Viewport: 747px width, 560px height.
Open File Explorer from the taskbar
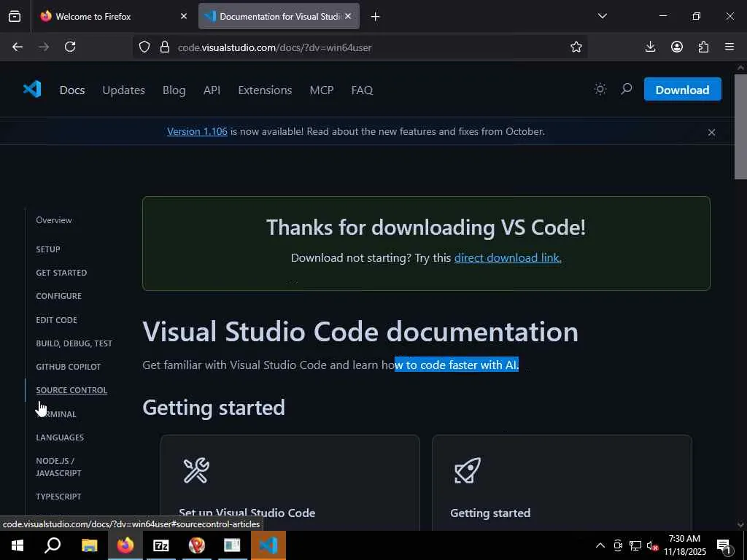[x=89, y=545]
